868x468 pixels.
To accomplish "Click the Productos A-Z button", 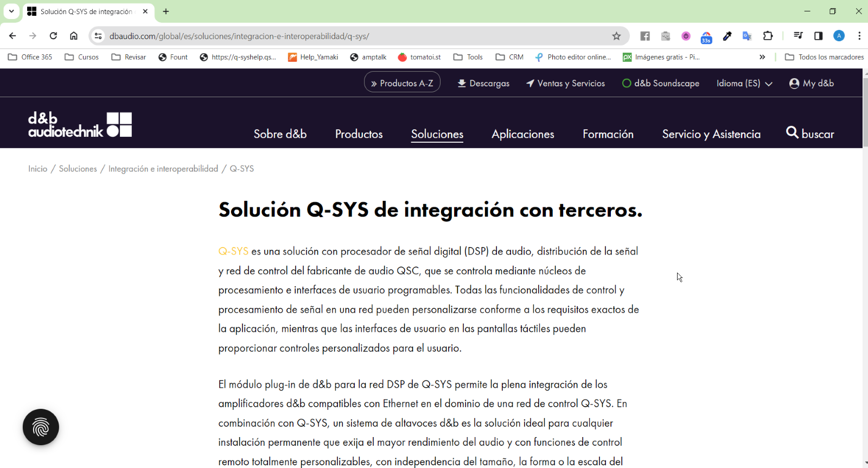I will coord(402,83).
